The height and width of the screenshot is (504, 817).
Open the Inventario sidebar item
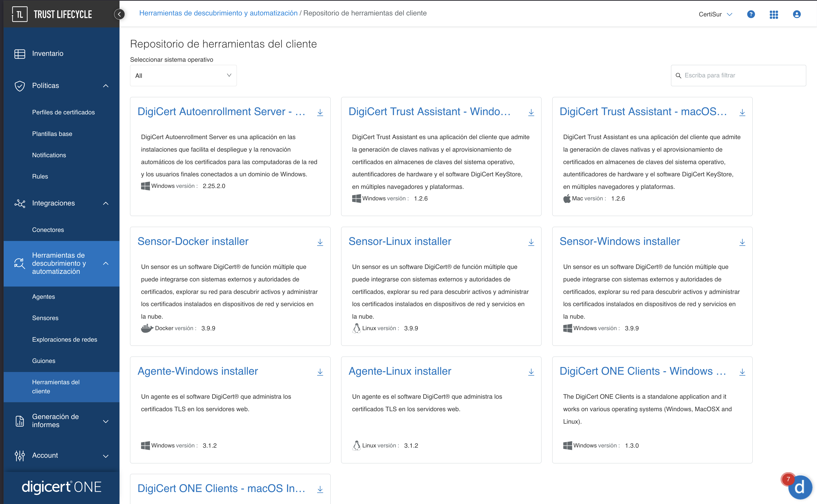tap(48, 54)
